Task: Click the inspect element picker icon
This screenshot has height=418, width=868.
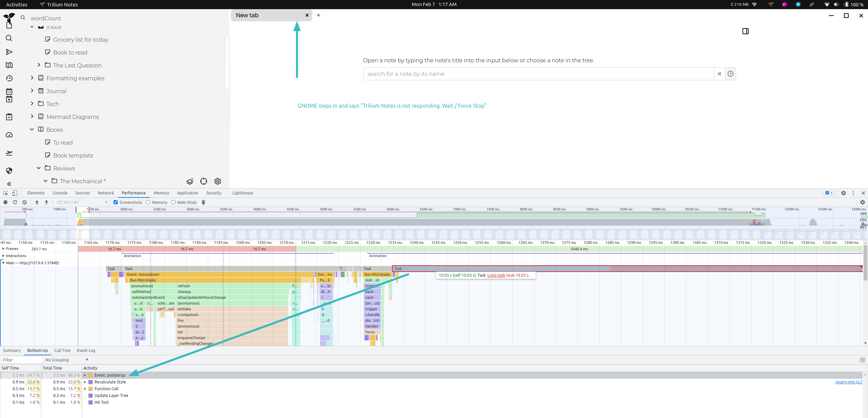Action: click(6, 193)
